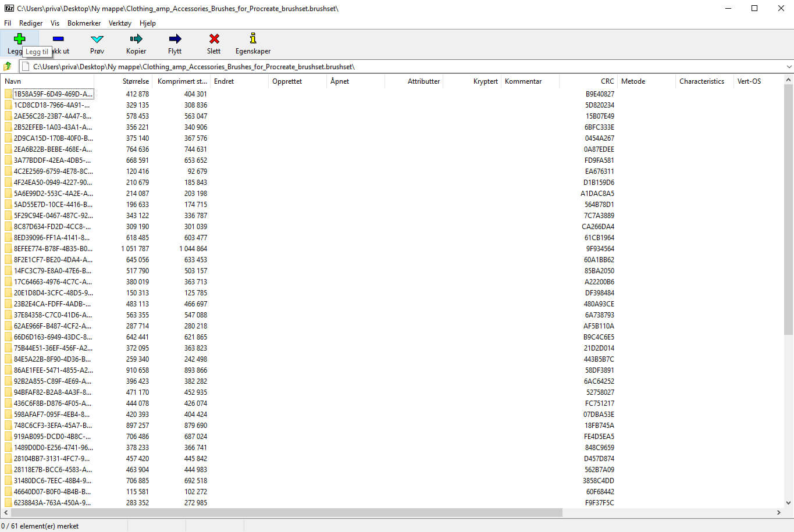Viewport: 794px width, 532px height.
Task: Select folder 37E84358-C7C0-41D6-A...
Action: (x=53, y=315)
